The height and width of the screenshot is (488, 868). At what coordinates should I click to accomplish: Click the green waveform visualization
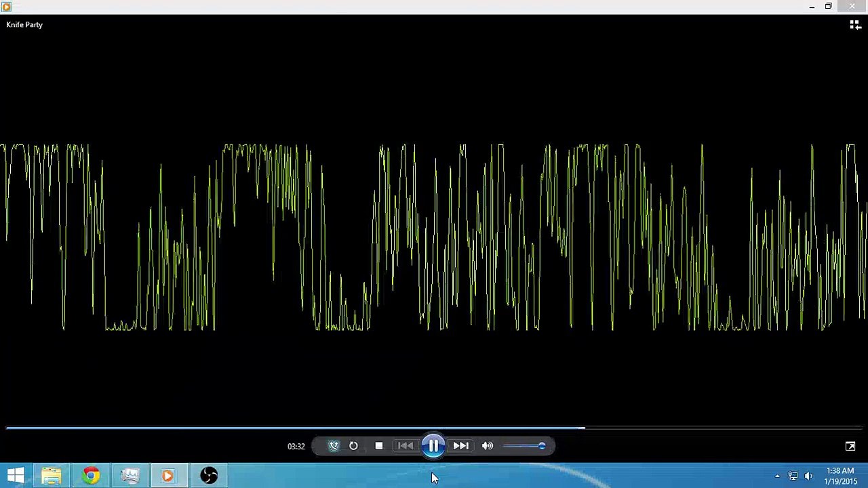(434, 237)
